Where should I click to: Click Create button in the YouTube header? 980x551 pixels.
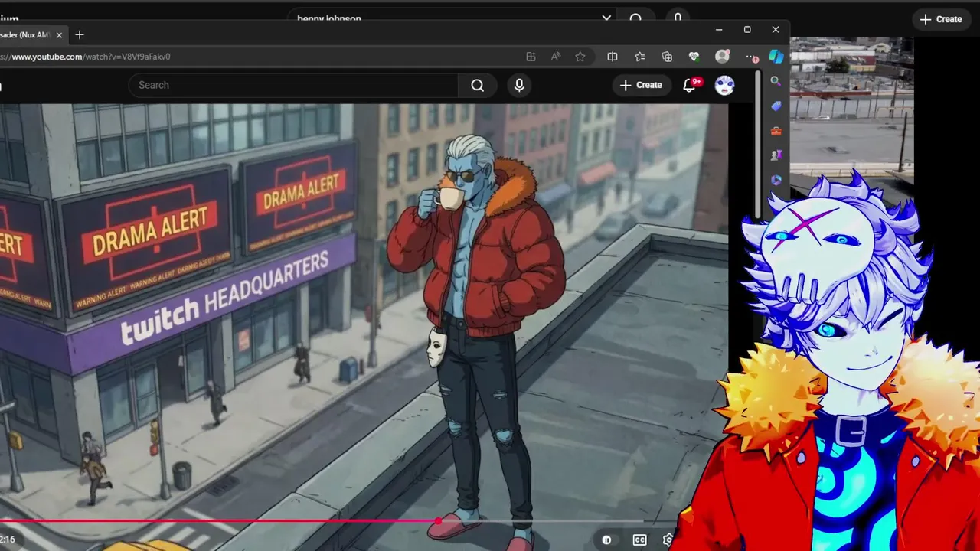point(641,85)
